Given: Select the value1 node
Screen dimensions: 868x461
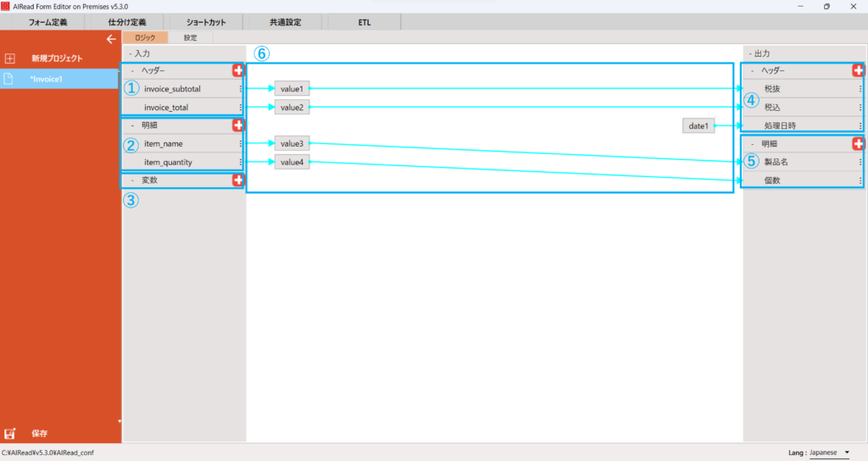Looking at the screenshot, I should point(292,88).
